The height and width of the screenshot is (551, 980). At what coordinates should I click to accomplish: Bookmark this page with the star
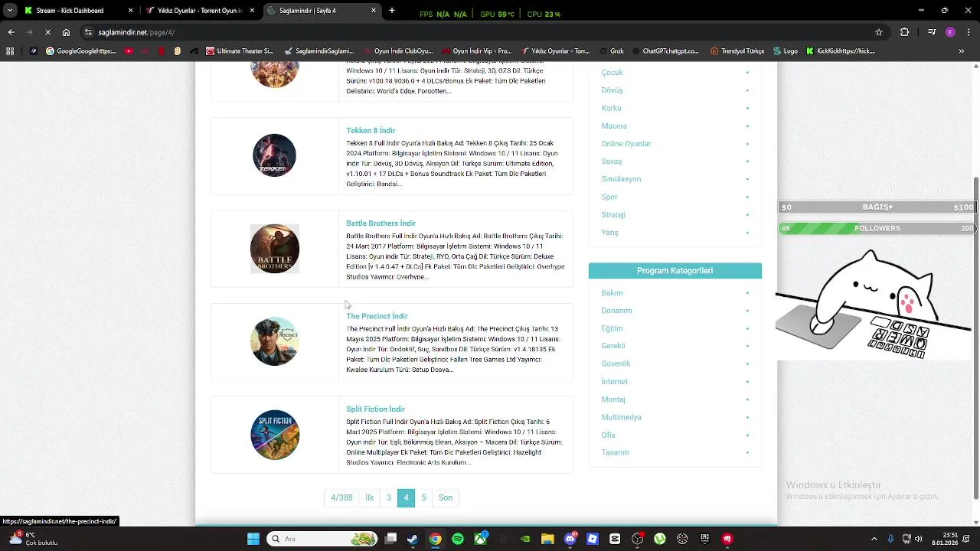879,32
